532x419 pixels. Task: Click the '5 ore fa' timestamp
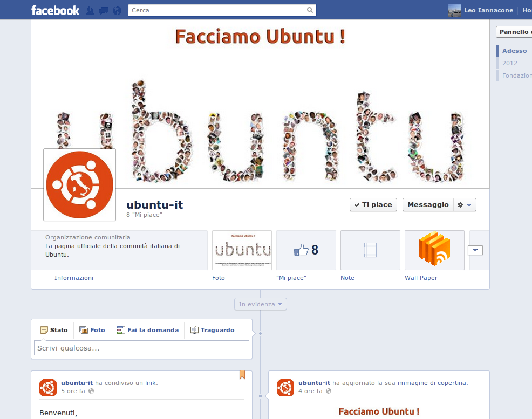click(73, 391)
